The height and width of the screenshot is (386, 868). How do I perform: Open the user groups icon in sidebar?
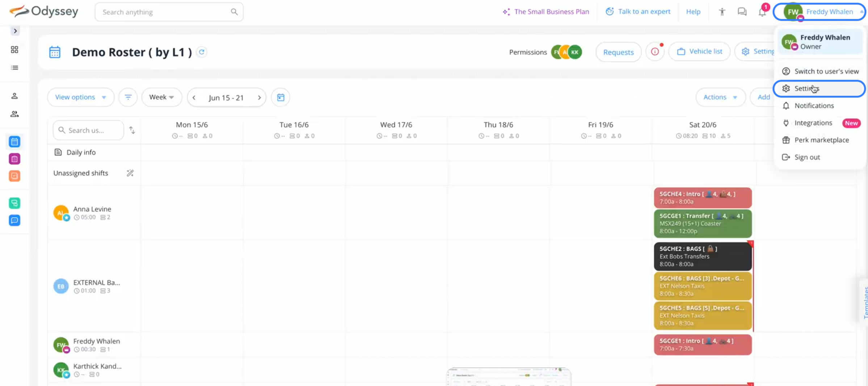(x=14, y=114)
